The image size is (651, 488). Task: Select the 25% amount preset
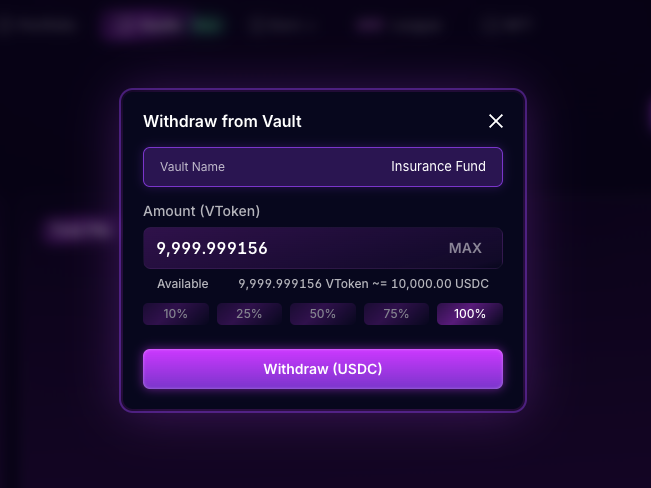[x=249, y=314]
